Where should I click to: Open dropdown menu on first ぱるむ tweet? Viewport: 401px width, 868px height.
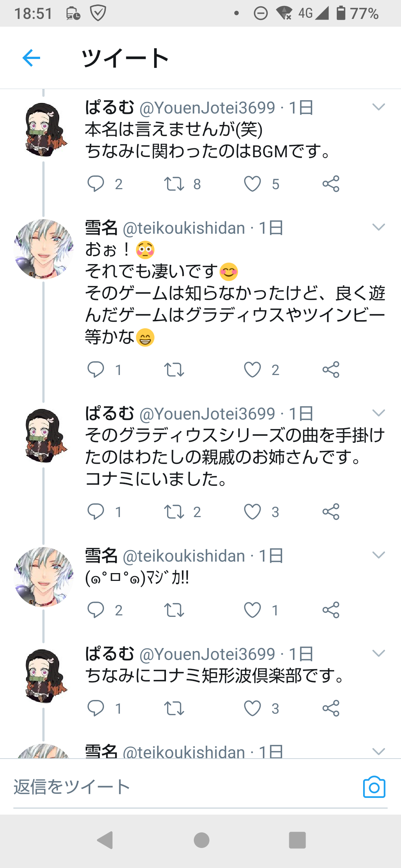click(x=378, y=107)
